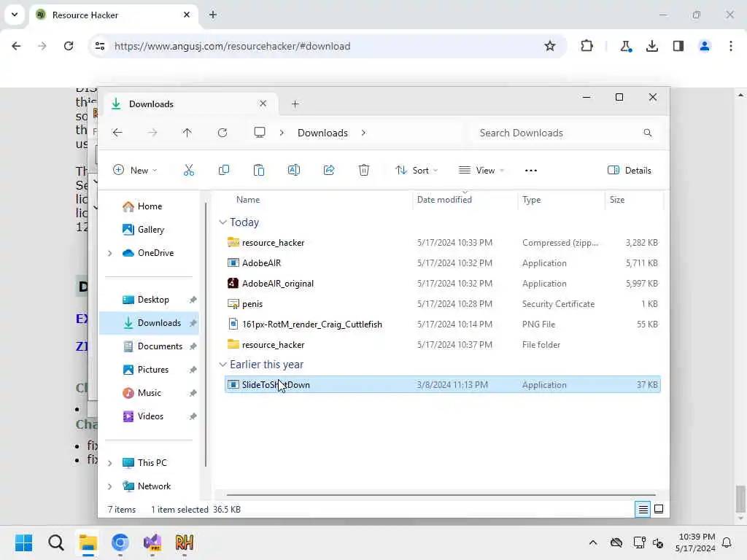
Task: Open Chrome Labs flask icon
Action: point(625,46)
